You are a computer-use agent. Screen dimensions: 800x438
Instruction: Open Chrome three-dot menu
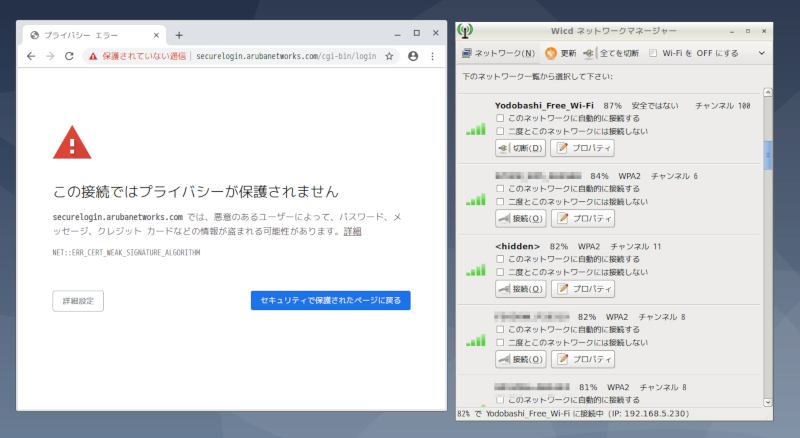(433, 56)
